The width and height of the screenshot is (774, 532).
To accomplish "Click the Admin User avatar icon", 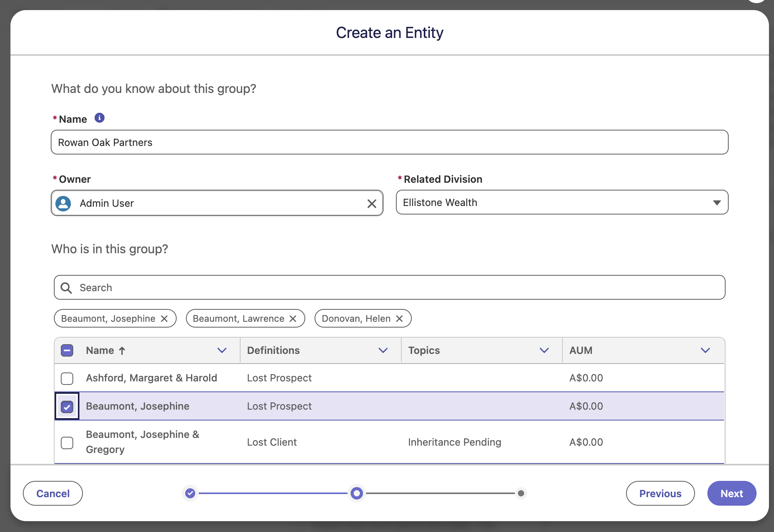I will click(x=63, y=203).
